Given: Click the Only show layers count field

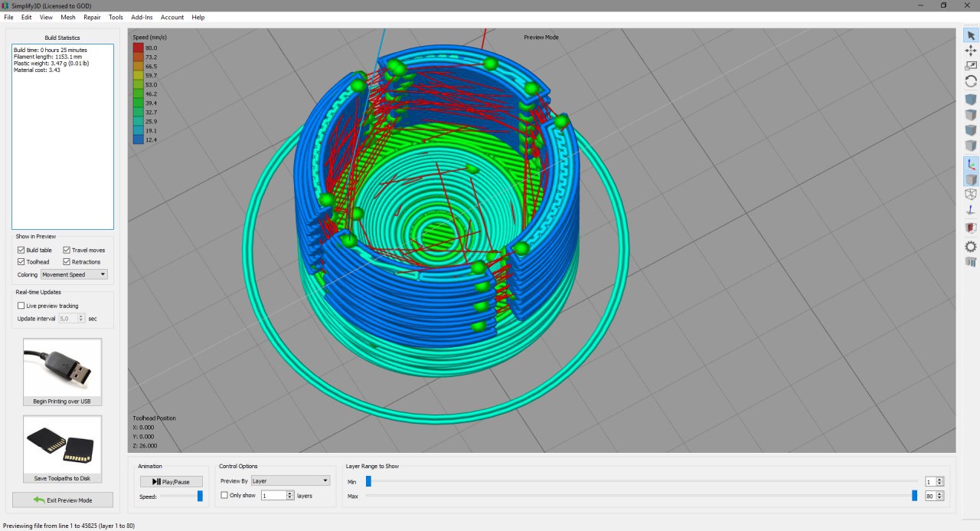Looking at the screenshot, I should click(273, 496).
